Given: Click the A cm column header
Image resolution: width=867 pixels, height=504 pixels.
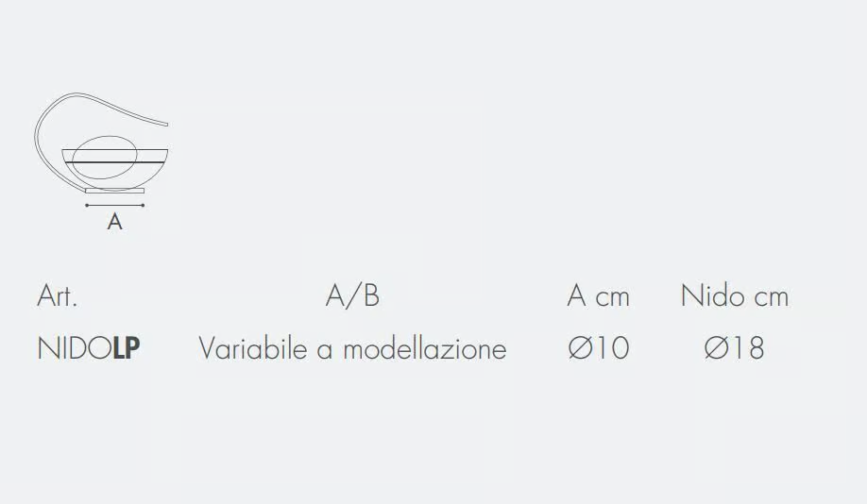Looking at the screenshot, I should pos(598,295).
